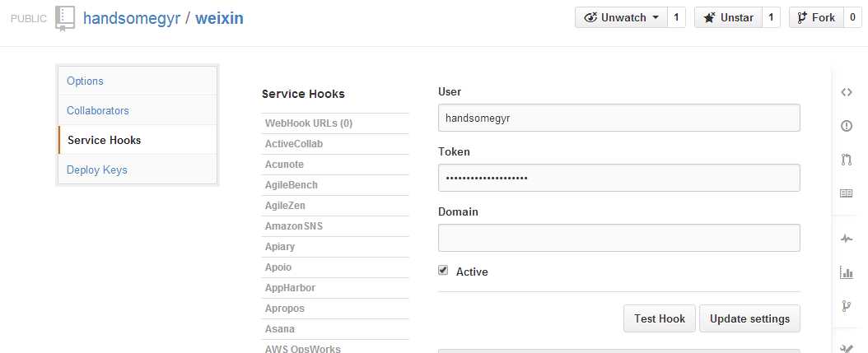Click the repository book icon beside handsomegyr

pyautogui.click(x=65, y=18)
